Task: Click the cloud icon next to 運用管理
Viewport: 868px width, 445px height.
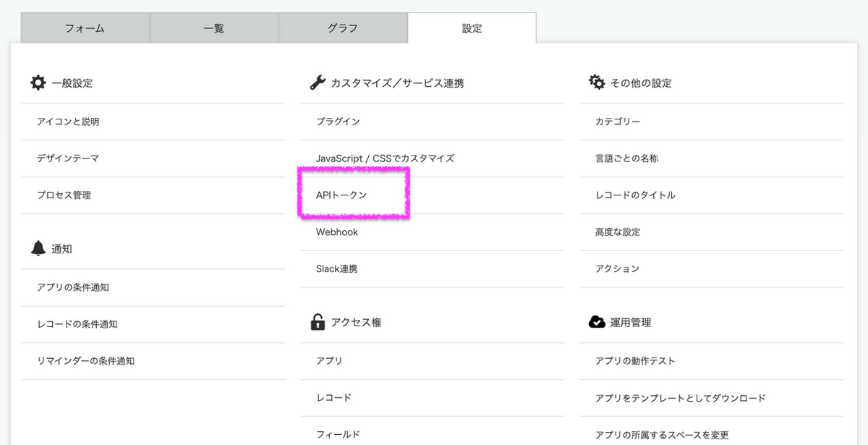Action: point(595,322)
